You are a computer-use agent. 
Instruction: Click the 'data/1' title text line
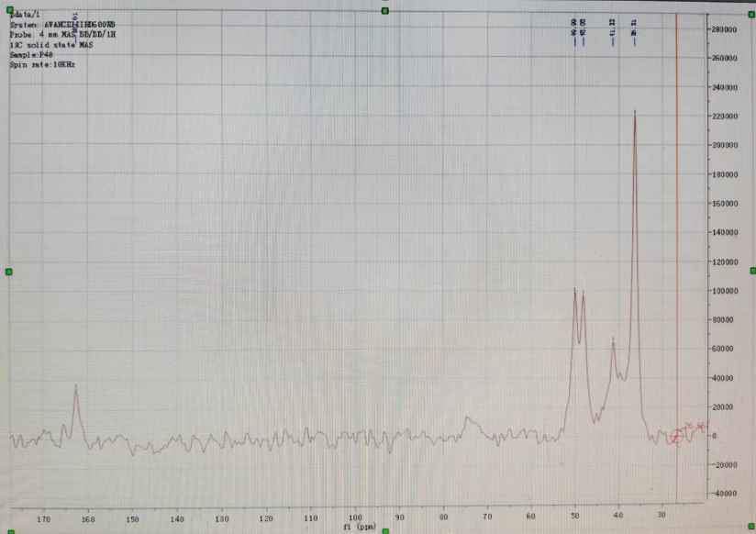25,15
